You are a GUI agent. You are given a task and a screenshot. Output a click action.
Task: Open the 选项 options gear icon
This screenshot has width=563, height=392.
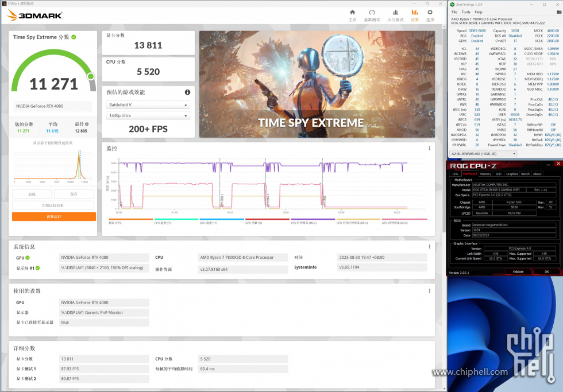point(430,13)
